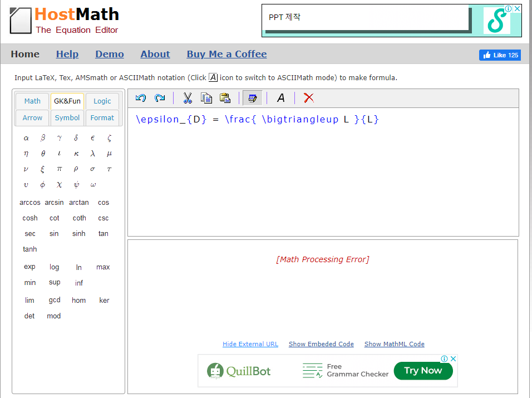The width and height of the screenshot is (532, 398).
Task: Insert the theta symbol
Action: [x=43, y=154]
